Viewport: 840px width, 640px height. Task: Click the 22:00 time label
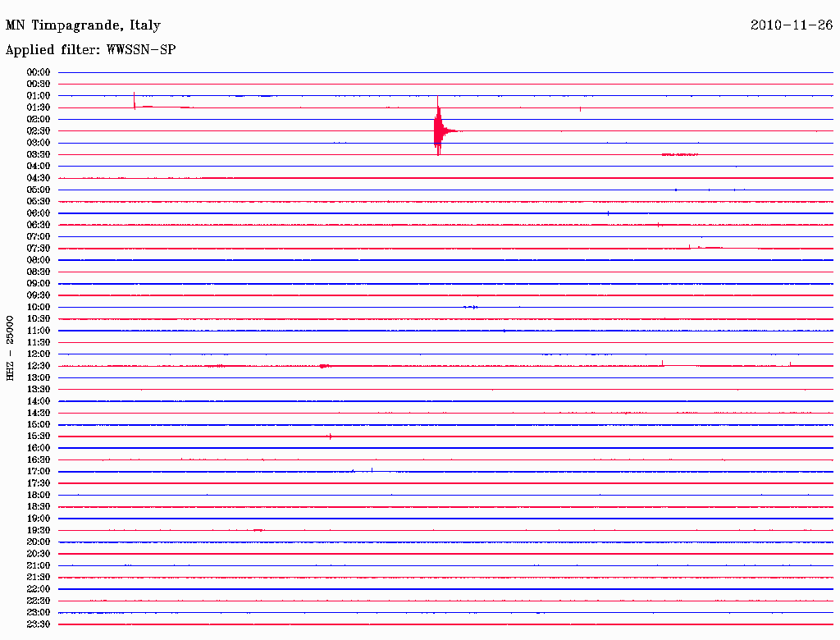[38, 589]
